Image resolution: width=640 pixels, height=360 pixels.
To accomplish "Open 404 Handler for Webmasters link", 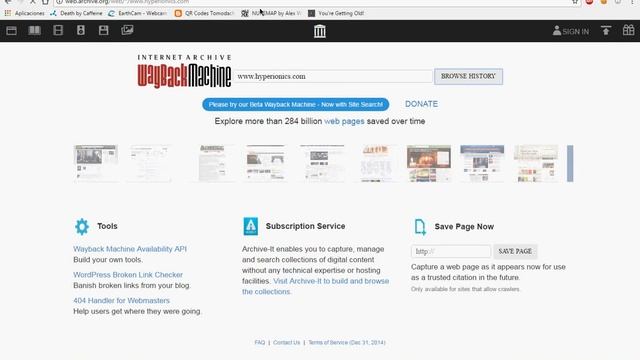I will (x=121, y=300).
